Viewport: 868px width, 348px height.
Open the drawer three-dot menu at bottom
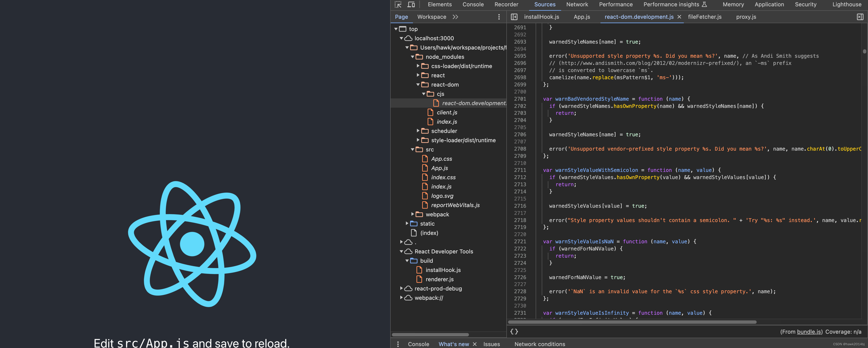pyautogui.click(x=398, y=344)
